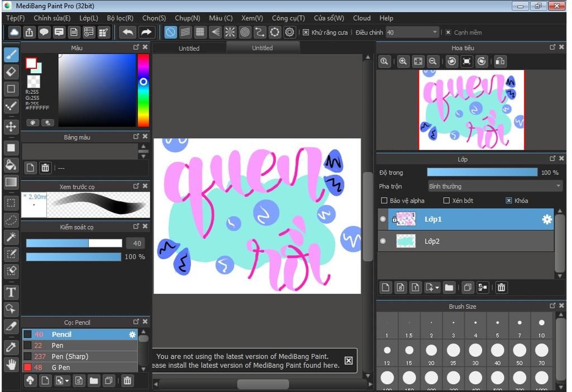
Task: Select brush size preset 10
Action: 541,326
